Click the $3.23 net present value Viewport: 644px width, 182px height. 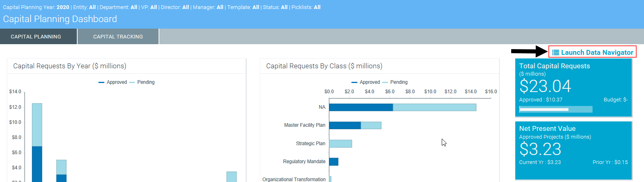[540, 149]
